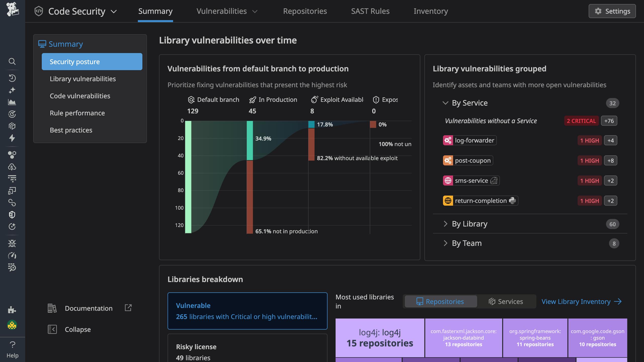Click the infinity-shaped CI/CD sidebar icon
Screen dimensions: 644x362
pos(12,203)
